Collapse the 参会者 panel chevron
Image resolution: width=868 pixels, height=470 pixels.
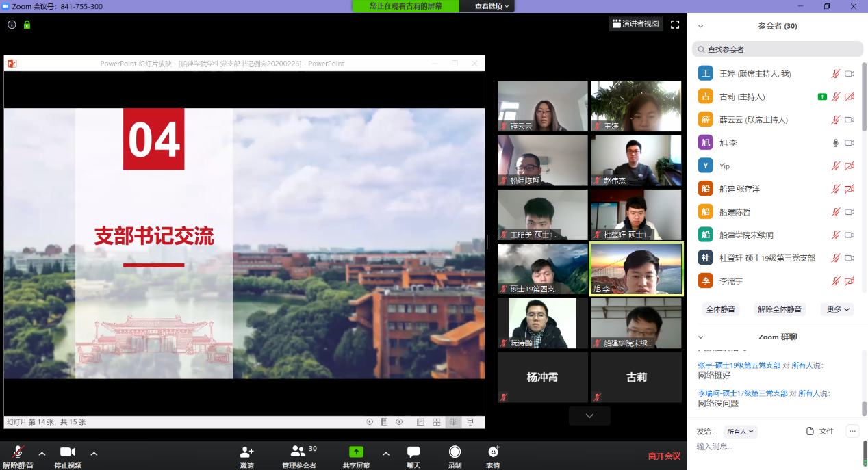pos(700,26)
